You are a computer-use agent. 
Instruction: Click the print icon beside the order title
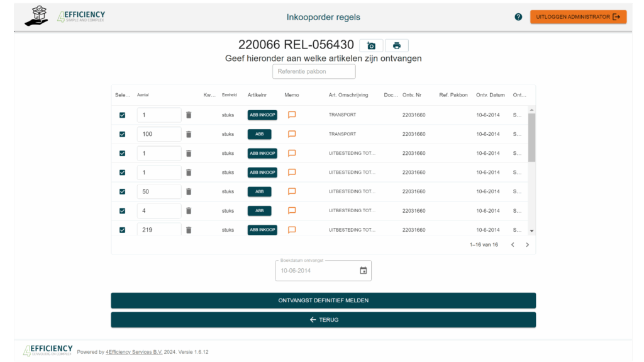[x=397, y=46]
